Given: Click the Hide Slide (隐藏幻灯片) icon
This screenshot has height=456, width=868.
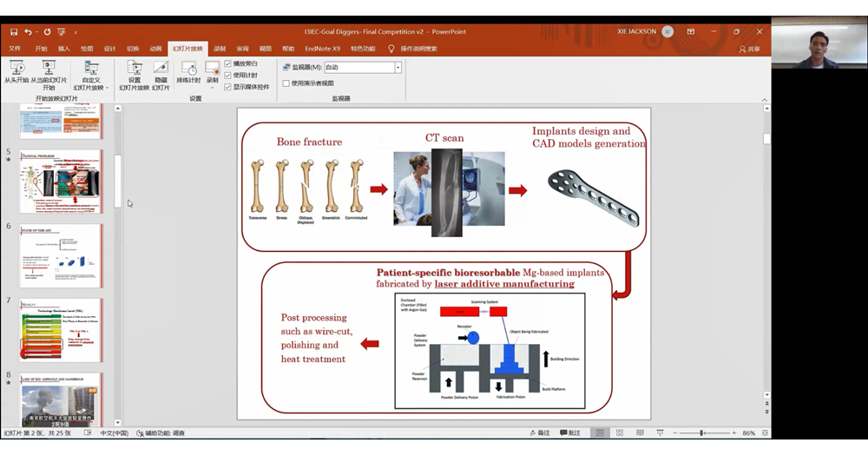Looking at the screenshot, I should pyautogui.click(x=161, y=69).
